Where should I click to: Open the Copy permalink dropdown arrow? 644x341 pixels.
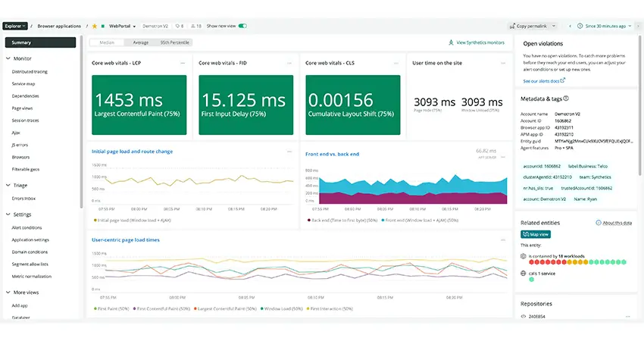(554, 26)
